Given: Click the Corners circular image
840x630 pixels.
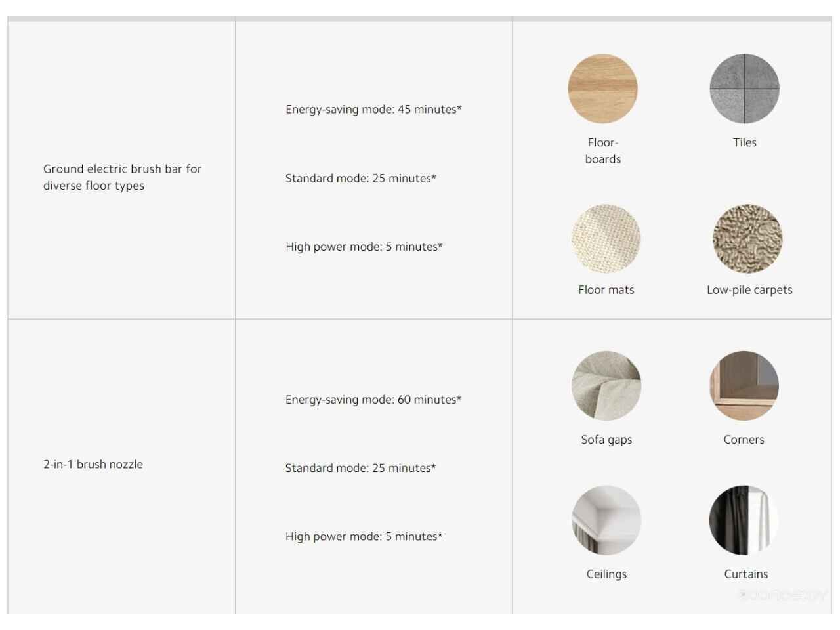Looking at the screenshot, I should tap(744, 386).
